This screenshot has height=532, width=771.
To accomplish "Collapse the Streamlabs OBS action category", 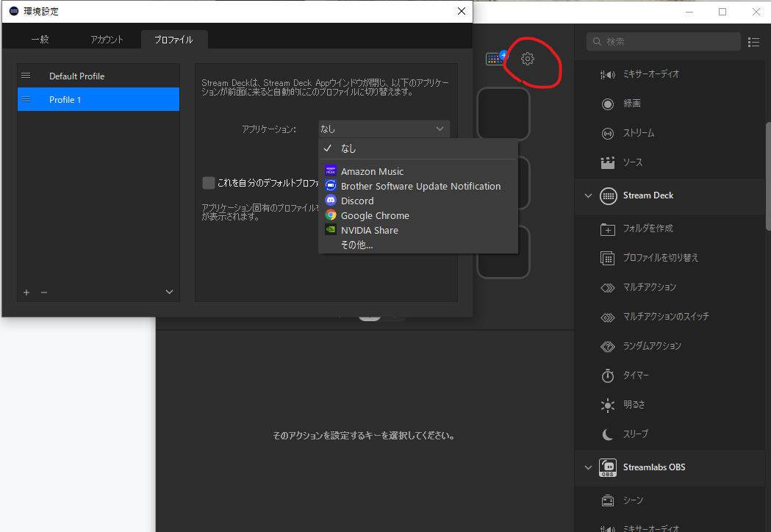I will 588,467.
